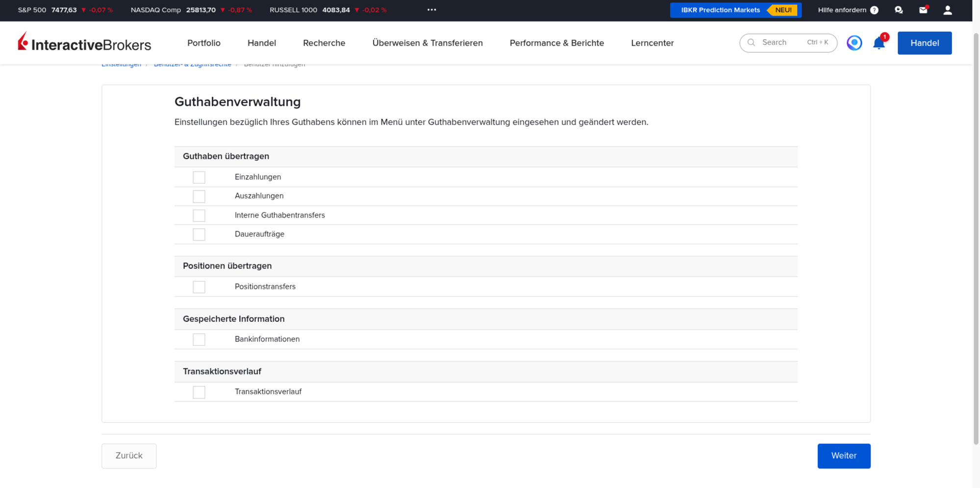Click the blue circular assistant icon
Screen dimensions: 980x488
854,43
